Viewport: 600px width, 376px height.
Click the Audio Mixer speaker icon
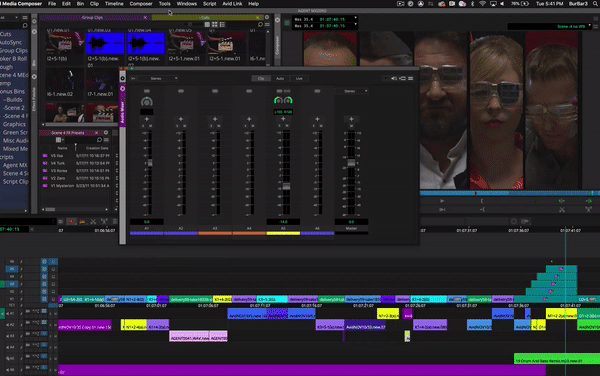coord(394,78)
